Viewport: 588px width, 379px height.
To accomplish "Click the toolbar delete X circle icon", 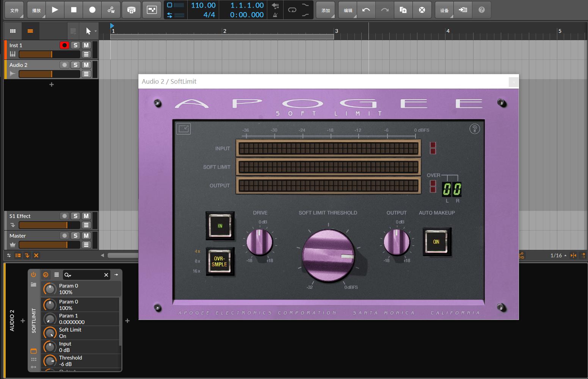I will click(422, 10).
